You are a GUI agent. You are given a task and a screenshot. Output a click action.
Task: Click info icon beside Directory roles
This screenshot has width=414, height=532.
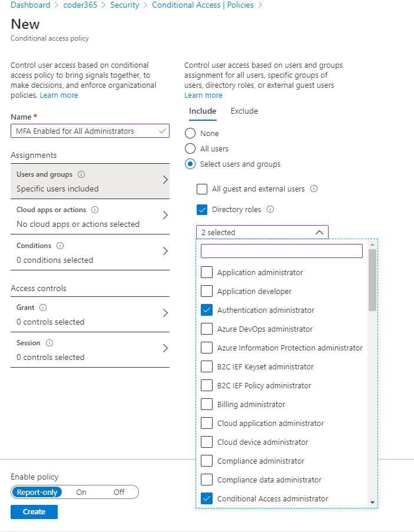(270, 209)
